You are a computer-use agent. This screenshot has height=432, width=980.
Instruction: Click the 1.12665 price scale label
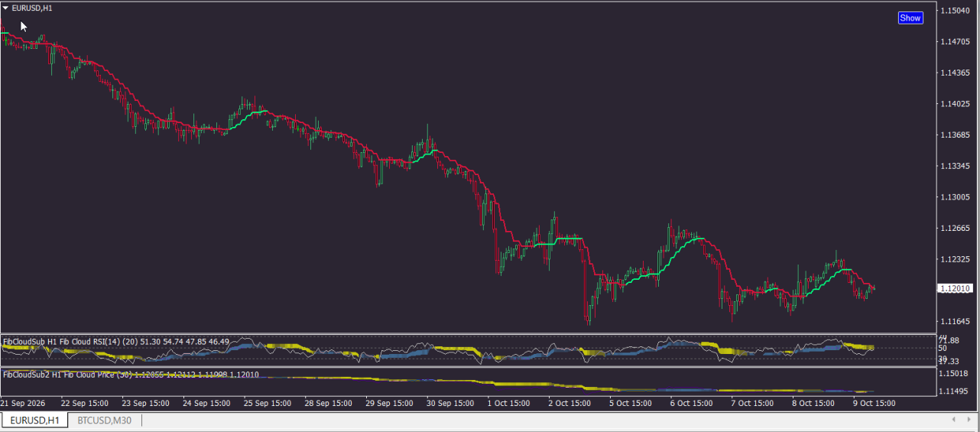(956, 229)
